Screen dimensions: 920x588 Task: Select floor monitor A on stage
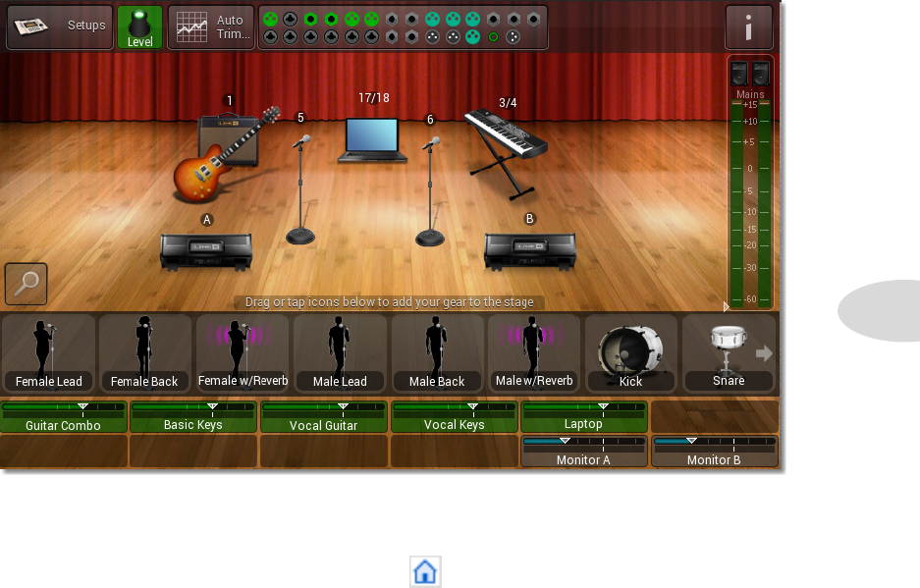(206, 252)
